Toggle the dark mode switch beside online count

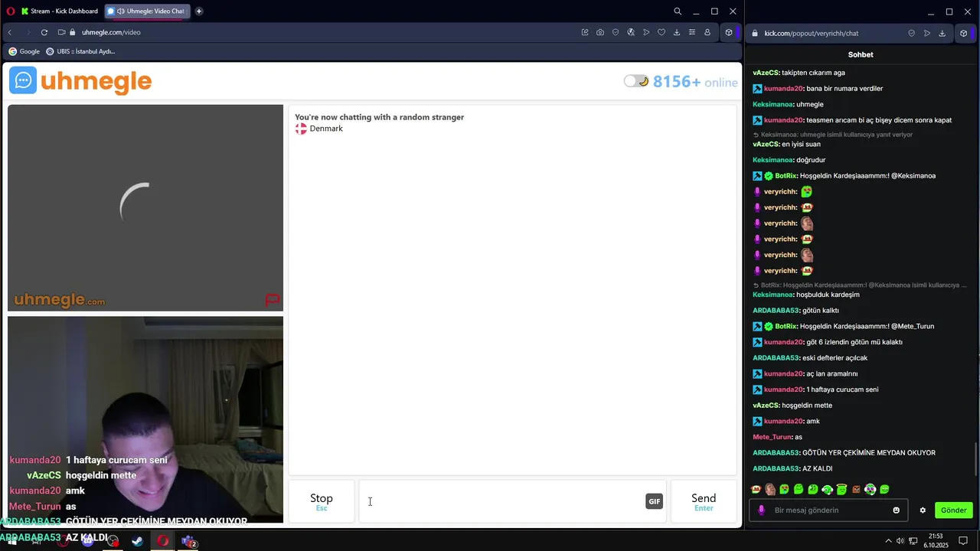636,81
